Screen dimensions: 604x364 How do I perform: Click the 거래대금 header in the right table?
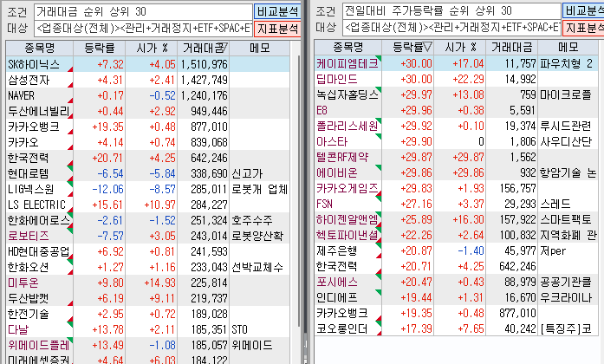click(x=512, y=48)
